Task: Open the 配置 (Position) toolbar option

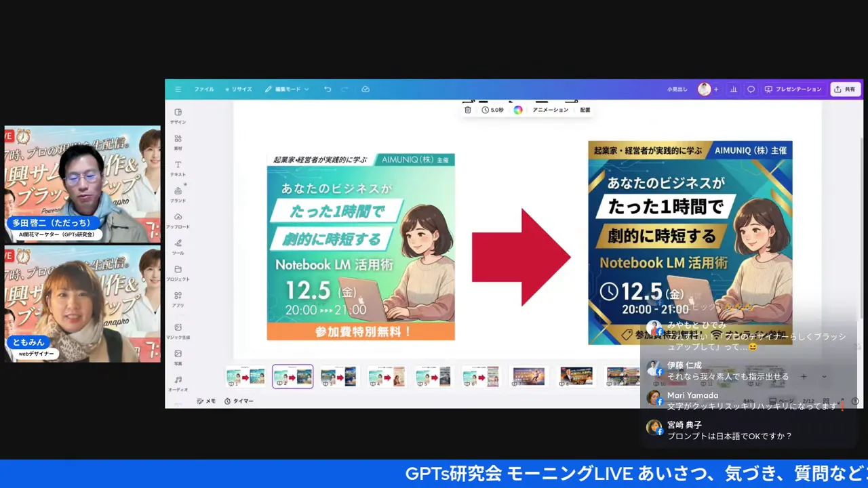Action: click(x=585, y=109)
